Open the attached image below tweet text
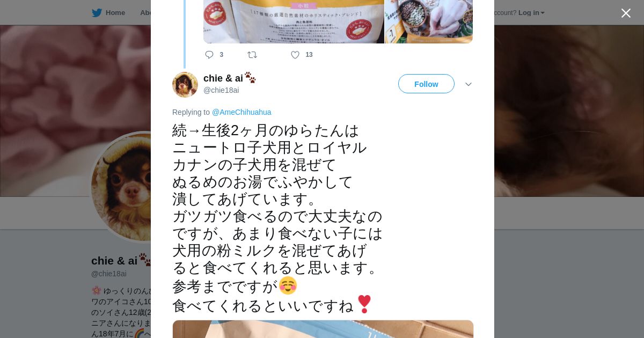The height and width of the screenshot is (338, 644). pyautogui.click(x=323, y=329)
